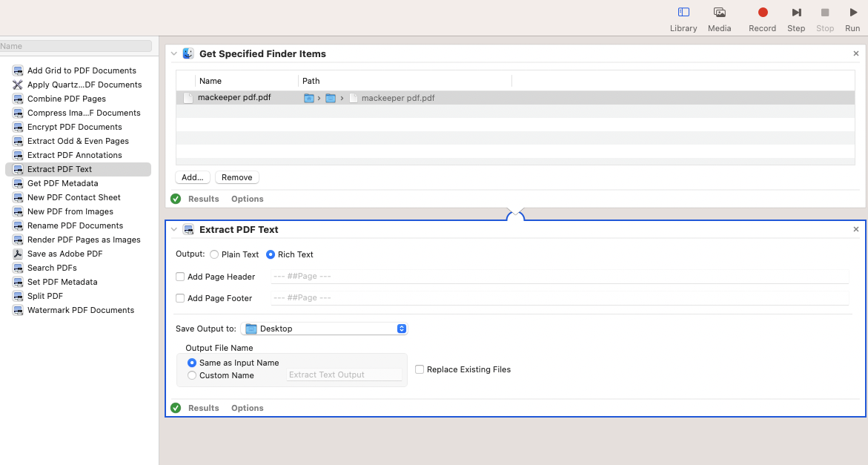Choose Rich Text output
The image size is (868, 465).
tap(271, 254)
